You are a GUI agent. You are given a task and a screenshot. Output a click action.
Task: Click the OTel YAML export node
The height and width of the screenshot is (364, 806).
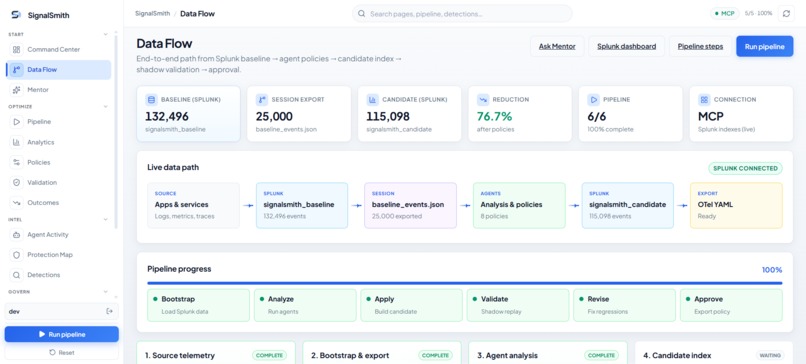(736, 205)
